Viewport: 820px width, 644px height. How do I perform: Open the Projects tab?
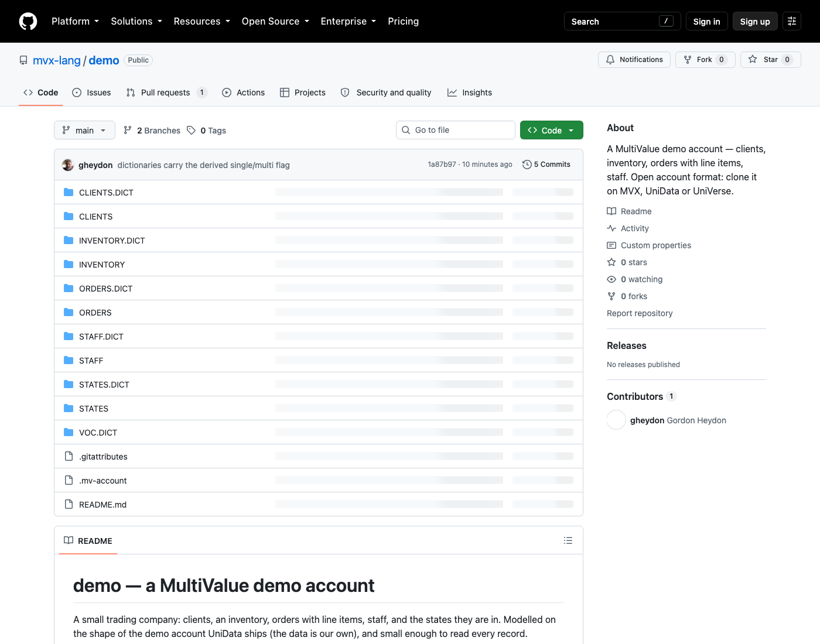(x=303, y=93)
